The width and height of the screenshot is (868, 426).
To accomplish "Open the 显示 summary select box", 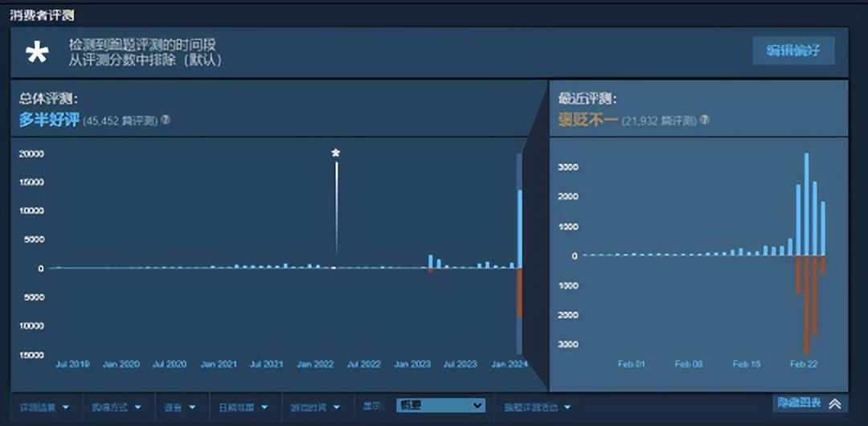I will [440, 406].
